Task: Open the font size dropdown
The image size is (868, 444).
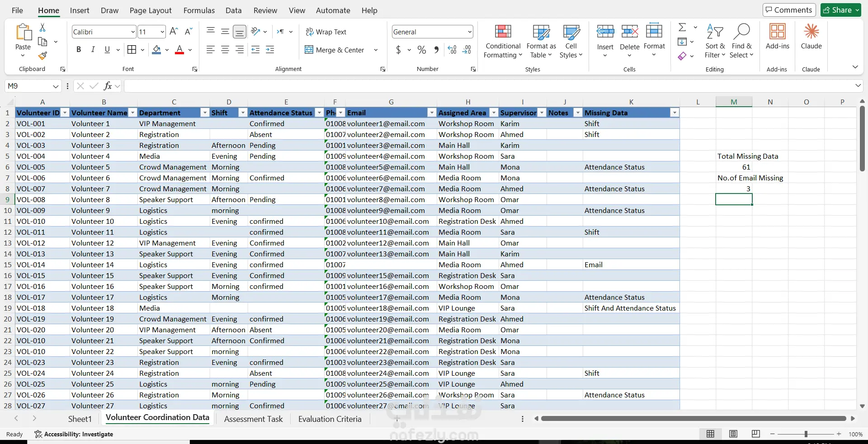Action: click(162, 32)
